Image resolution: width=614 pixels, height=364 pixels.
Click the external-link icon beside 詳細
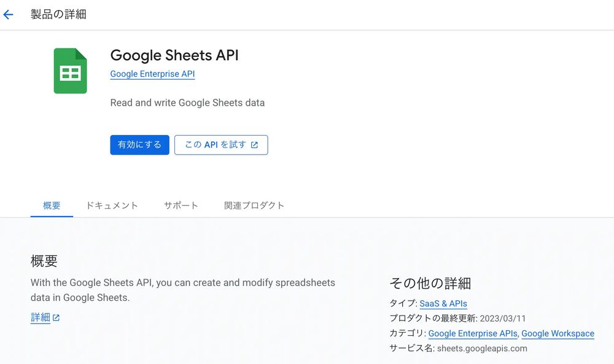coord(56,318)
